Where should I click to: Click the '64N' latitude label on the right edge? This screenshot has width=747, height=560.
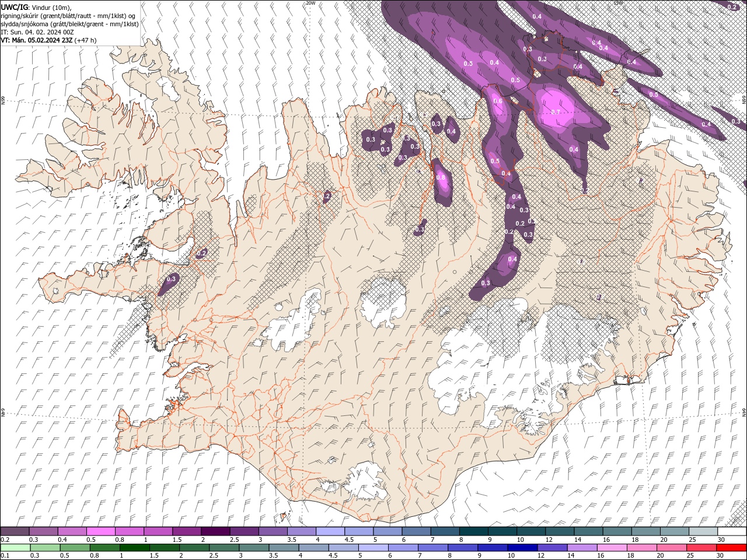(x=744, y=412)
